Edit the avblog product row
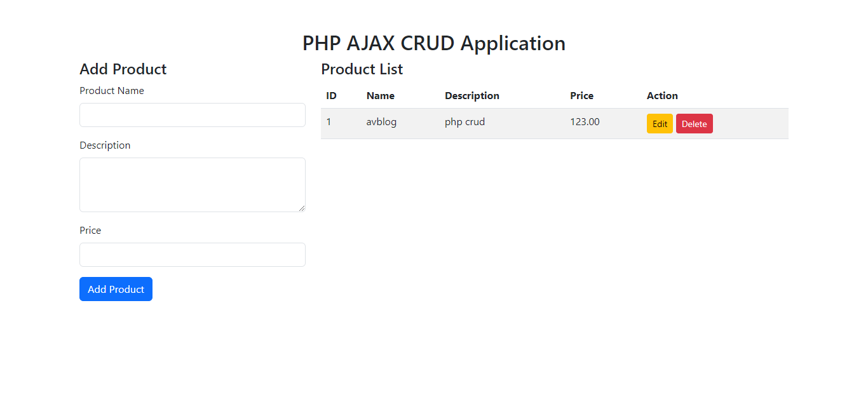Screen dimensions: 868x404 [x=660, y=124]
